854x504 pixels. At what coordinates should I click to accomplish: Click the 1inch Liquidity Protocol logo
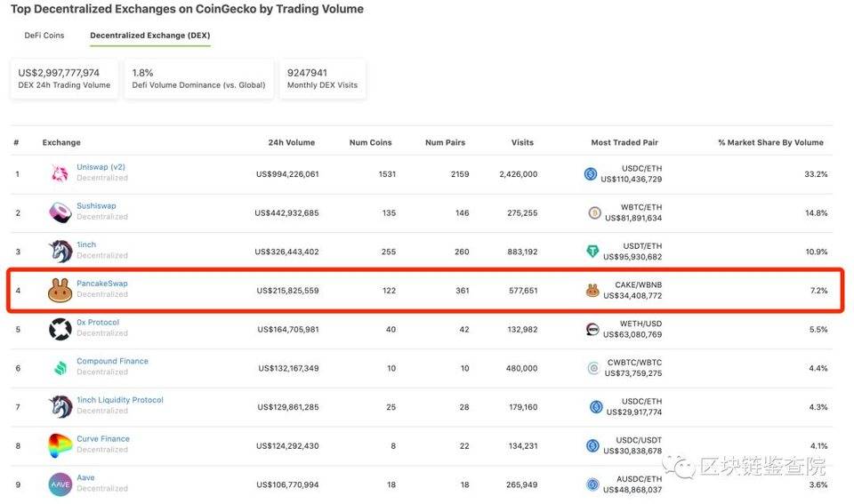[60, 406]
